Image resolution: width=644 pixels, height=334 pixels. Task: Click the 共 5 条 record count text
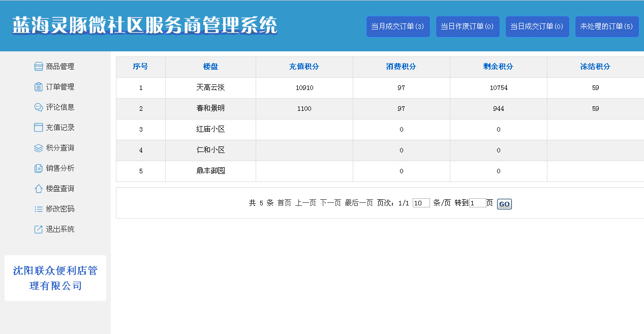(261, 203)
